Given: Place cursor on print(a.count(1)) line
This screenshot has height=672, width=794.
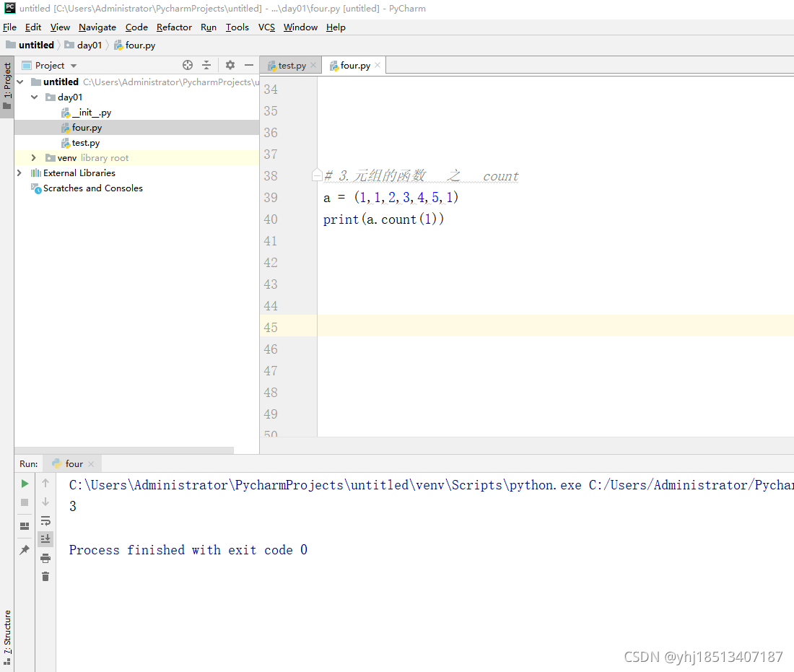Looking at the screenshot, I should point(383,219).
